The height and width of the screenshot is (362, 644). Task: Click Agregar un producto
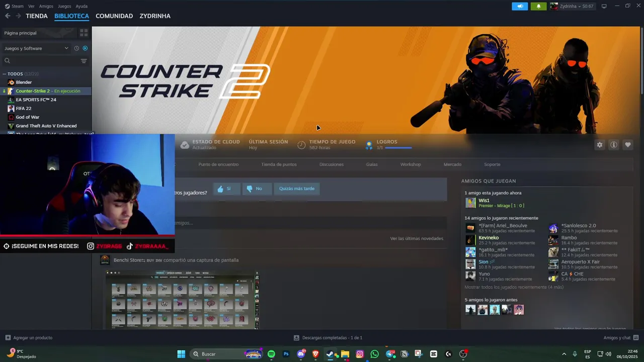tap(29, 338)
